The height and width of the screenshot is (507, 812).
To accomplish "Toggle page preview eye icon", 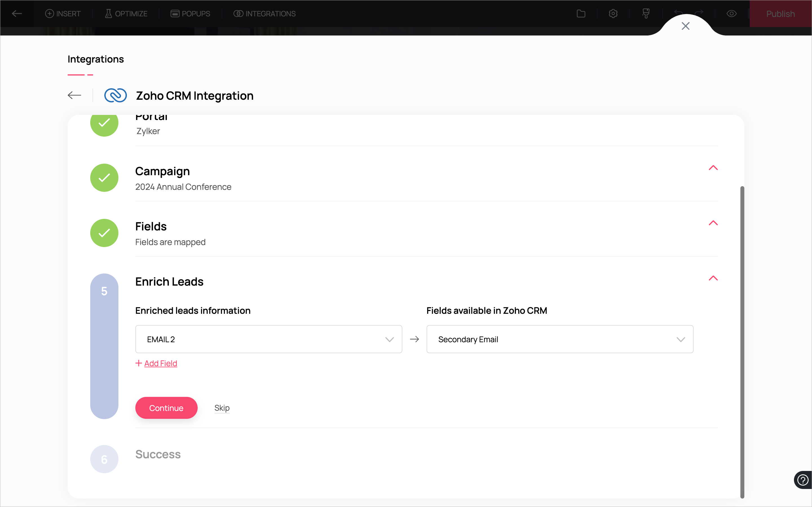I will tap(731, 14).
